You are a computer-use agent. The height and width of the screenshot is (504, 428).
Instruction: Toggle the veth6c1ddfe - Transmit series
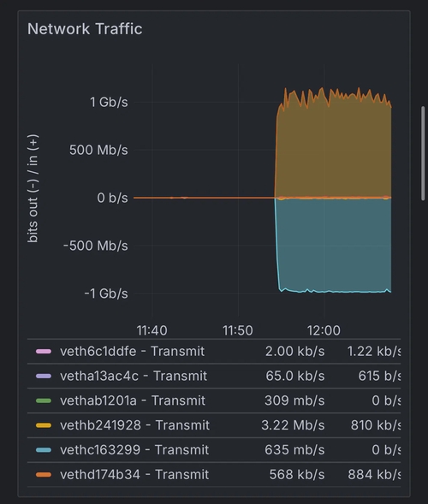(132, 352)
